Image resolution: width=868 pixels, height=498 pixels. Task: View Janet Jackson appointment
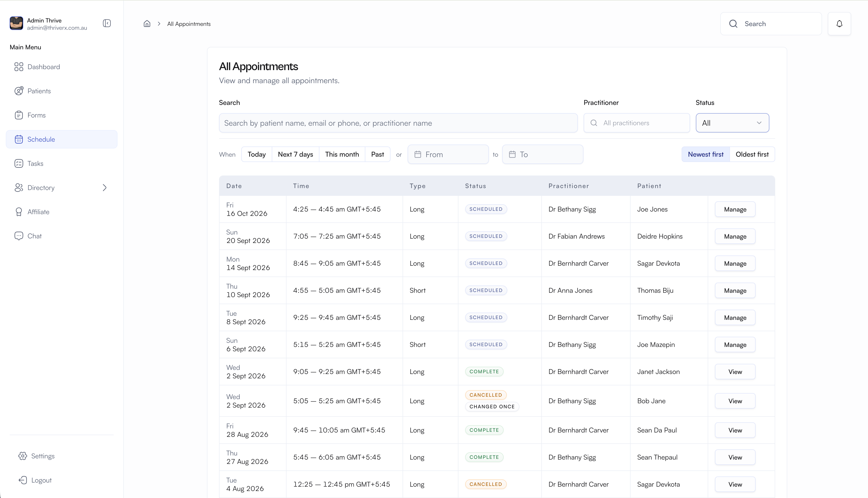[735, 372]
